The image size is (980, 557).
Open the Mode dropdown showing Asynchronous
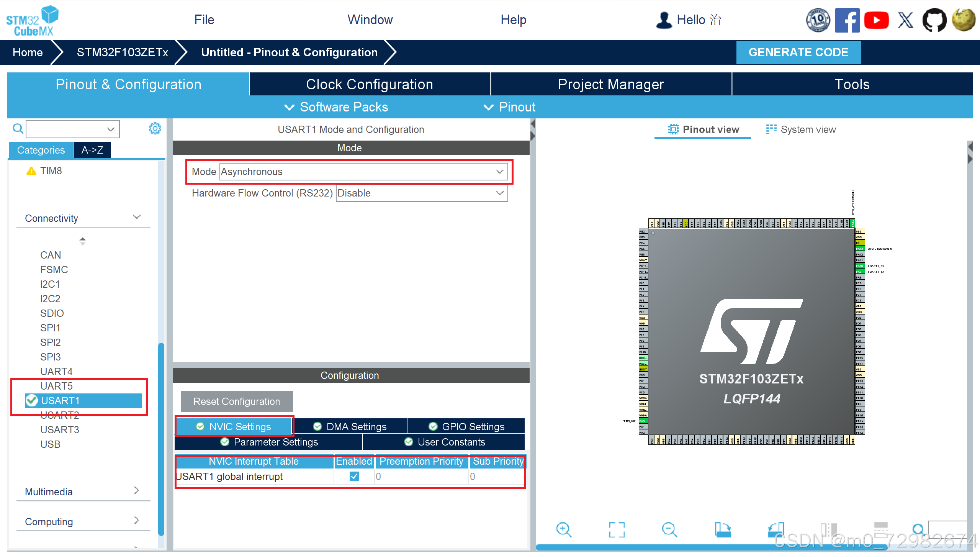[499, 172]
